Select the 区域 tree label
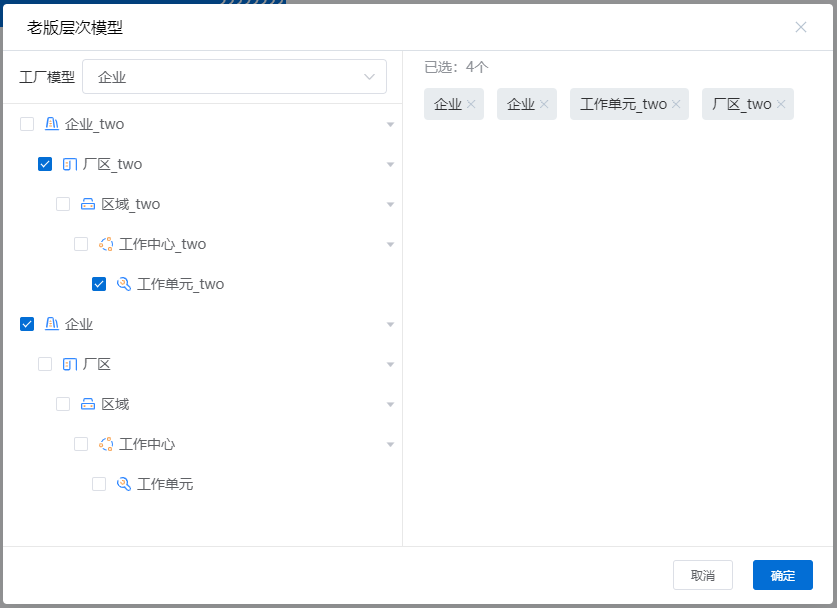The image size is (837, 608). click(115, 404)
